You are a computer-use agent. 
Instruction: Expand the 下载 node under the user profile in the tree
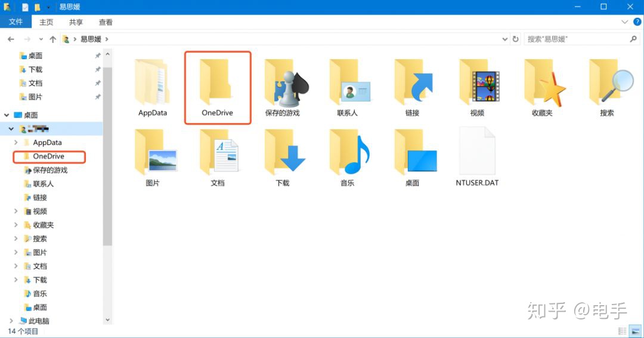click(x=16, y=280)
